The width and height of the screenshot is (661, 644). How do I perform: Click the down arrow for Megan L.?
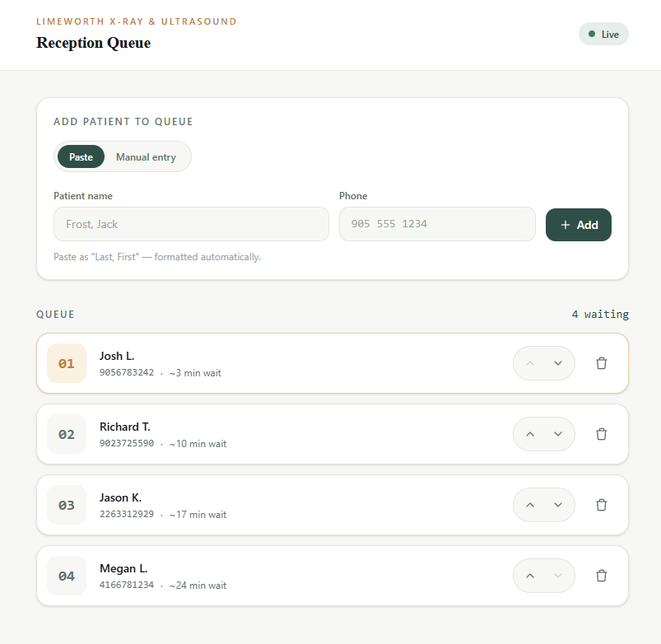click(558, 576)
